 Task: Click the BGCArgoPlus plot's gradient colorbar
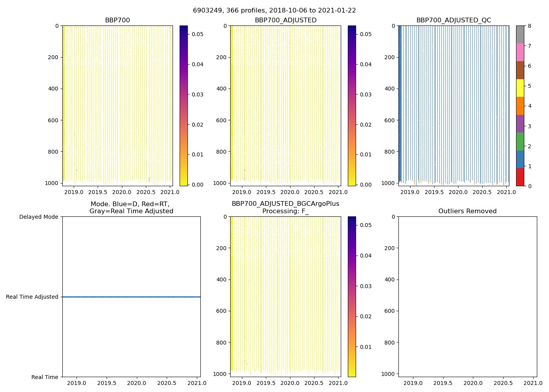point(352,297)
